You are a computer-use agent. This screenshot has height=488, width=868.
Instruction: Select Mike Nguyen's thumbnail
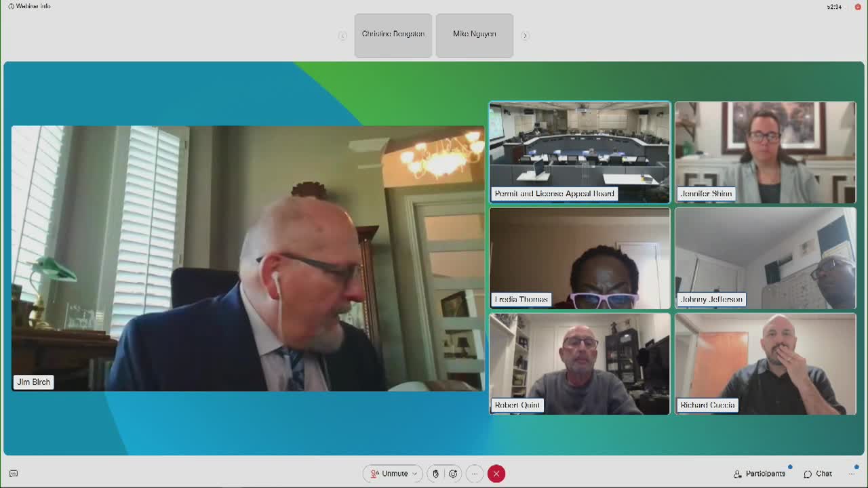click(x=475, y=35)
